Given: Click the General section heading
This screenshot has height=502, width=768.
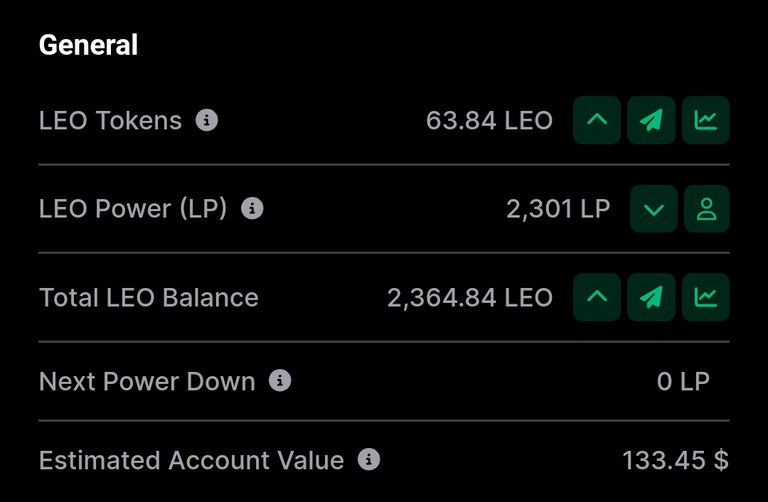Looking at the screenshot, I should pyautogui.click(x=88, y=45).
